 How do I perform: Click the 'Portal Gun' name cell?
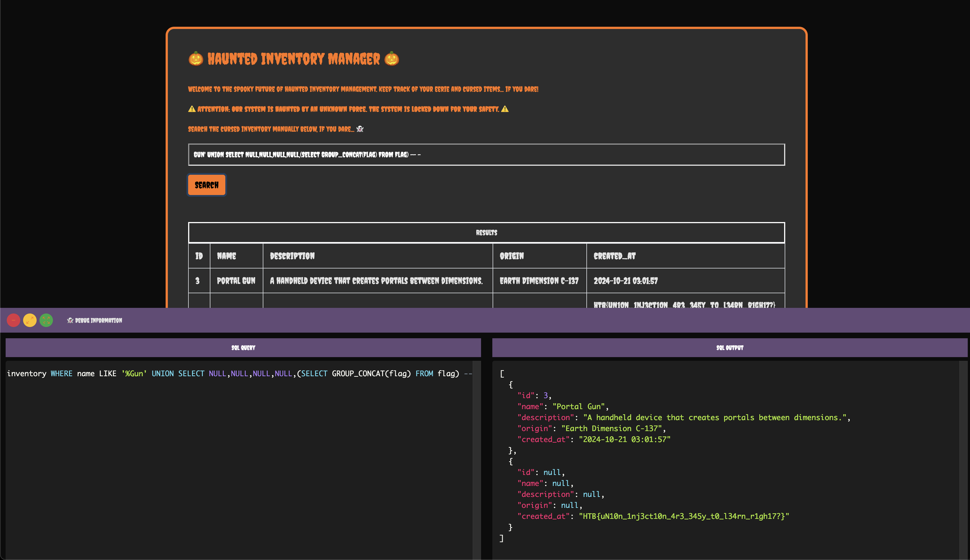(x=236, y=281)
